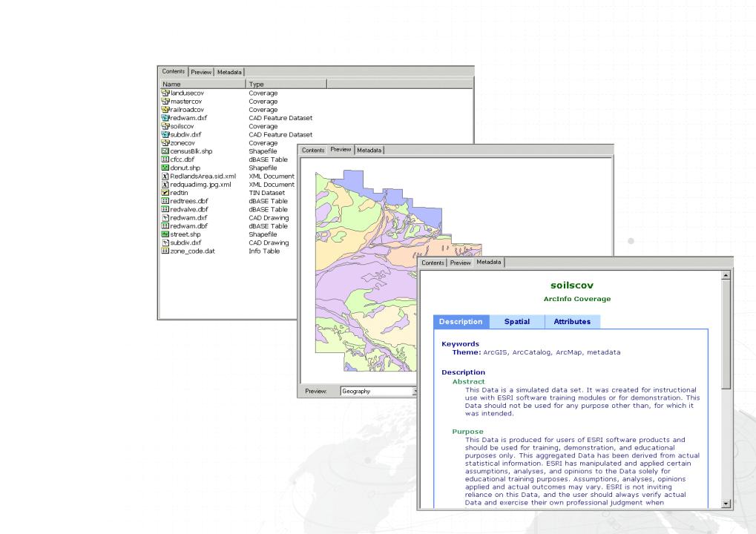This screenshot has height=534, width=756.
Task: Show the Attributes metadata section
Action: [x=572, y=321]
